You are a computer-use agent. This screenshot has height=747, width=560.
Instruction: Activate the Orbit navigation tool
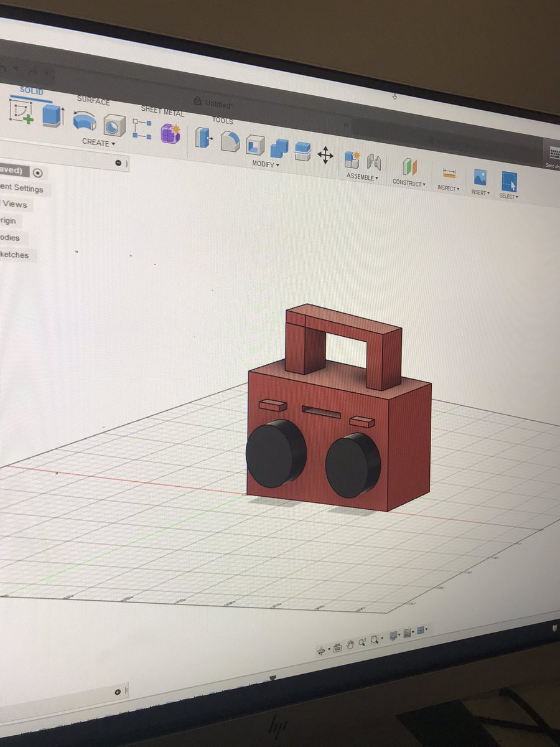click(321, 651)
